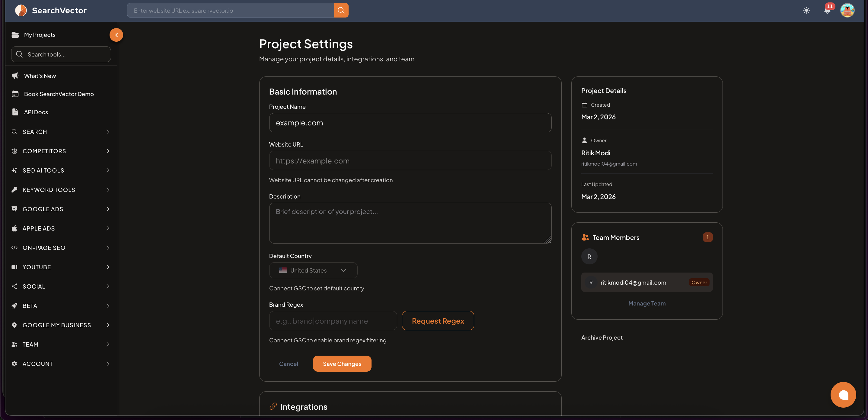The image size is (868, 420).
Task: Open GOOGLE MY BUSINESS menu section
Action: click(x=61, y=325)
